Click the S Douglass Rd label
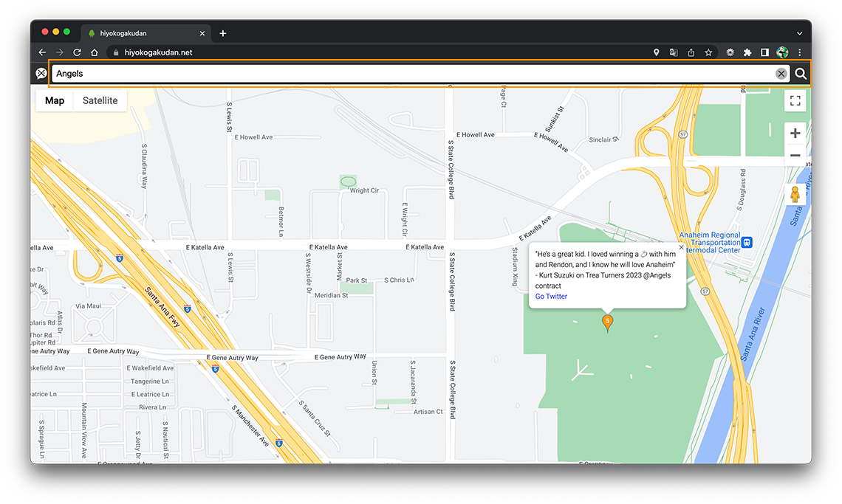 (x=742, y=190)
